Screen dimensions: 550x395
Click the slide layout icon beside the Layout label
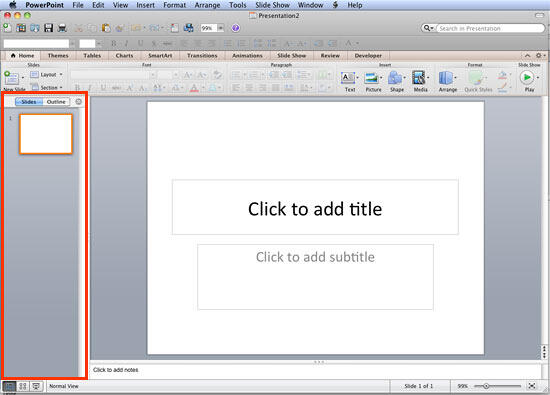(34, 74)
